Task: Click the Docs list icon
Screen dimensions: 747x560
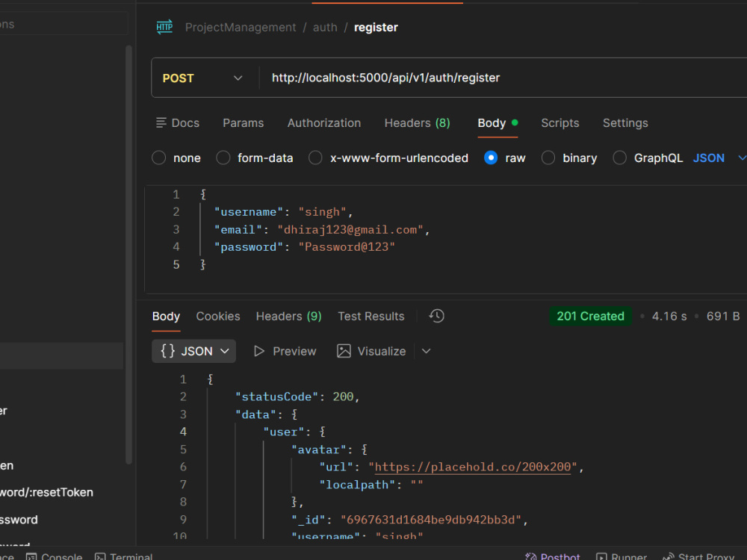Action: click(x=161, y=123)
